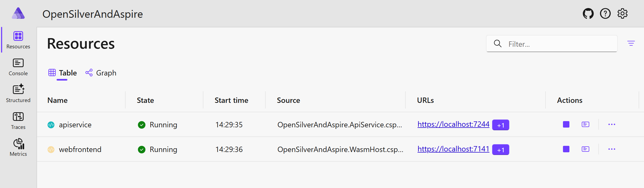Go to Console in sidebar
This screenshot has height=188, width=644.
tap(18, 67)
